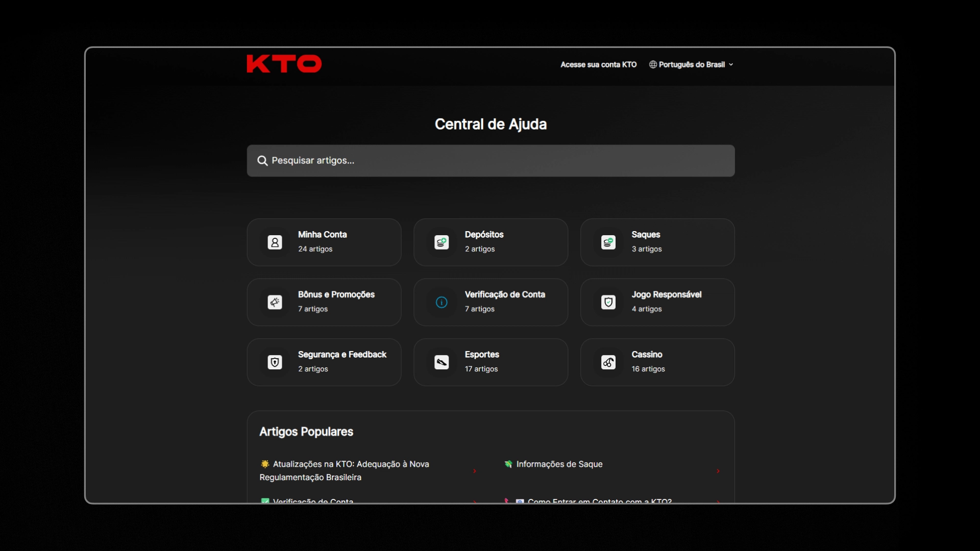Open the Esportes help category card
The width and height of the screenshot is (980, 551).
click(x=490, y=362)
